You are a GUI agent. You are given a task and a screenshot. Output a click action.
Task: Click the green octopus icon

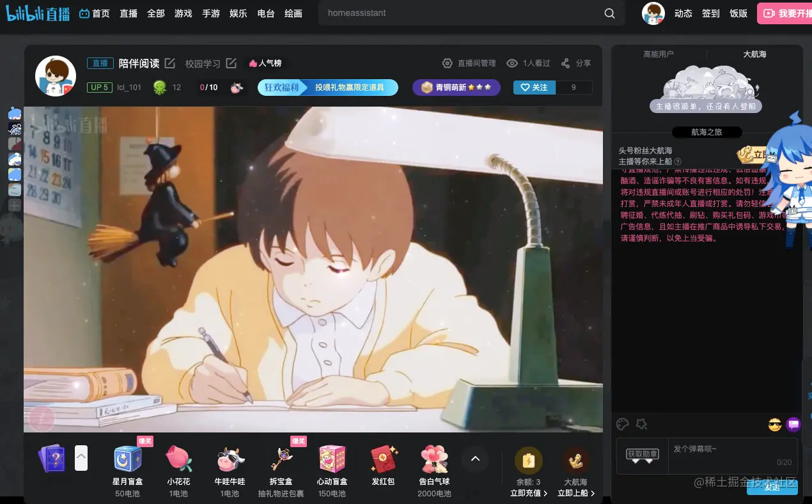click(160, 88)
